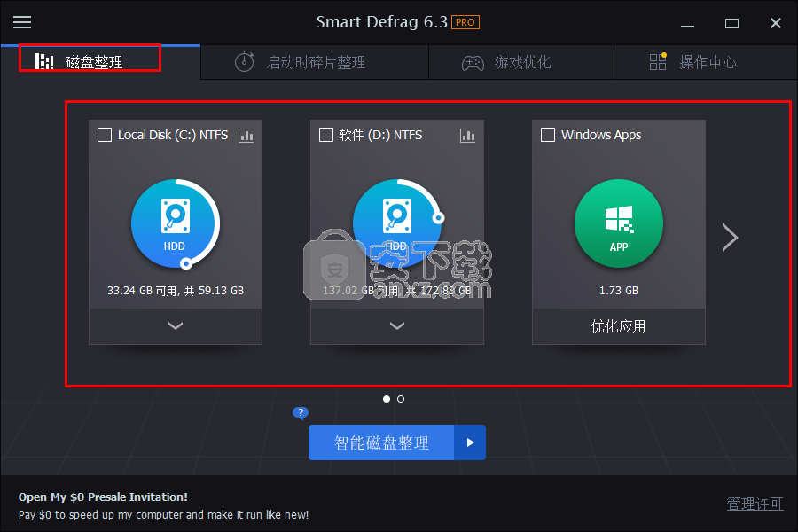798x532 pixels.
Task: Open the hamburger main menu
Action: [22, 22]
